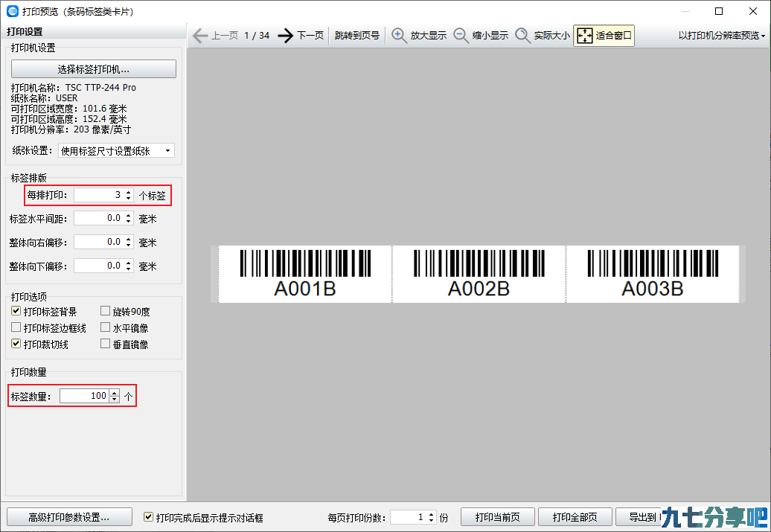Image resolution: width=771 pixels, height=532 pixels.
Task: Click the 可打印区域高度: 152.4 毫米 text
Action: tap(68, 119)
